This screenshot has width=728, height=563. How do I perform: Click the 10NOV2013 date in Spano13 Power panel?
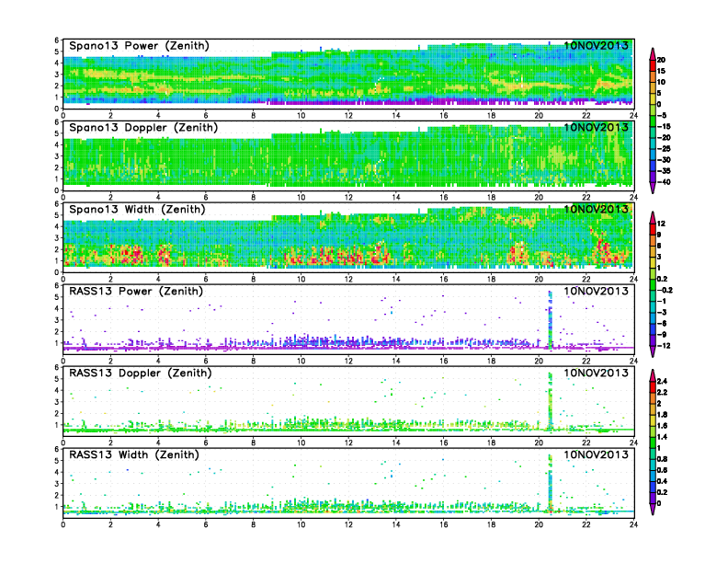pyautogui.click(x=597, y=45)
